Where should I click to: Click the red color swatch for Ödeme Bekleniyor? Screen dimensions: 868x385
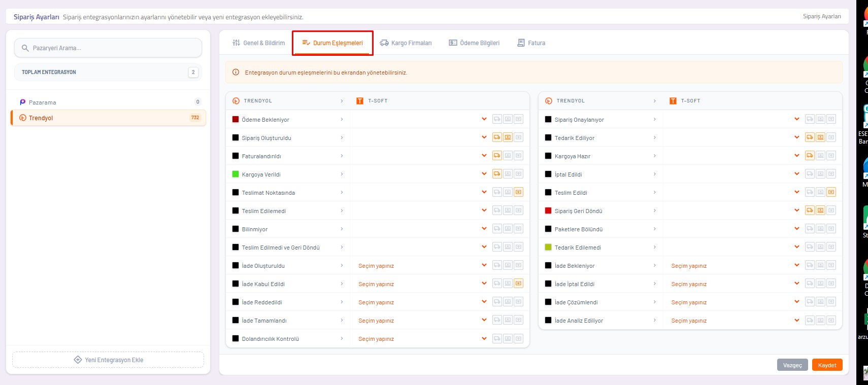236,120
